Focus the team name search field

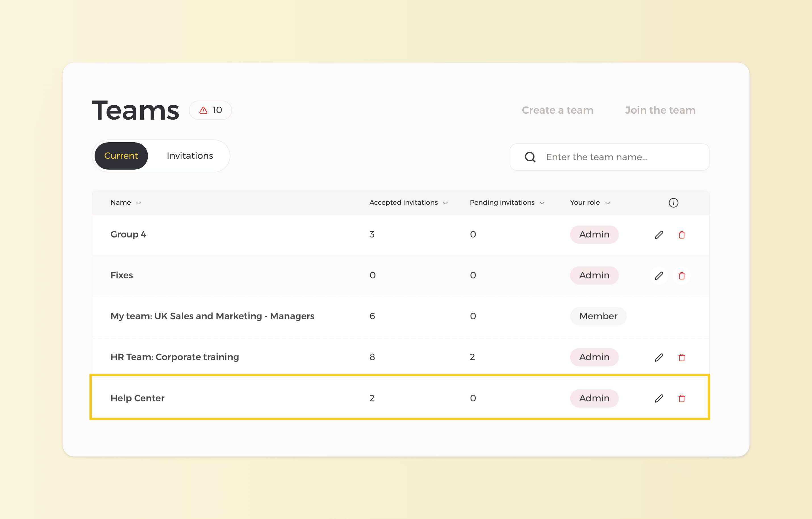621,157
